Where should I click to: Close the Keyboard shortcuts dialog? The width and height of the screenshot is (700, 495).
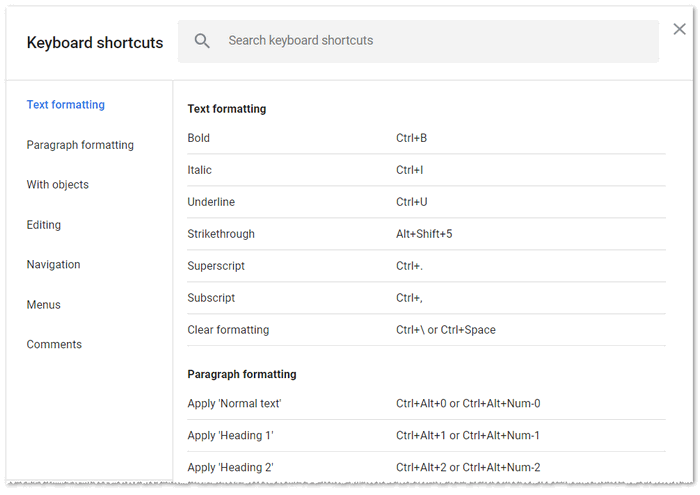click(x=680, y=29)
